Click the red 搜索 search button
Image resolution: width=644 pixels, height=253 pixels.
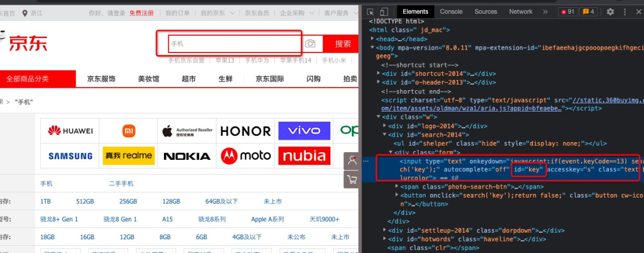(x=342, y=44)
